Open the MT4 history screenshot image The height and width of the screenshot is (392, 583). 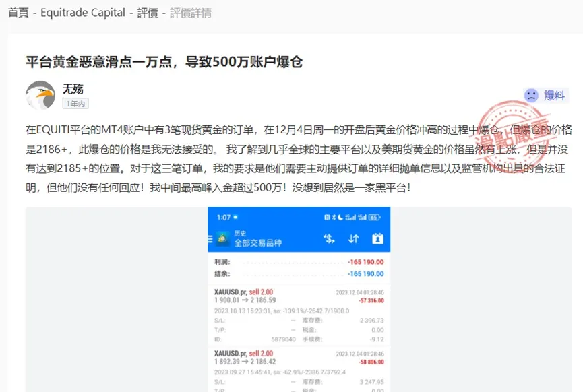299,299
